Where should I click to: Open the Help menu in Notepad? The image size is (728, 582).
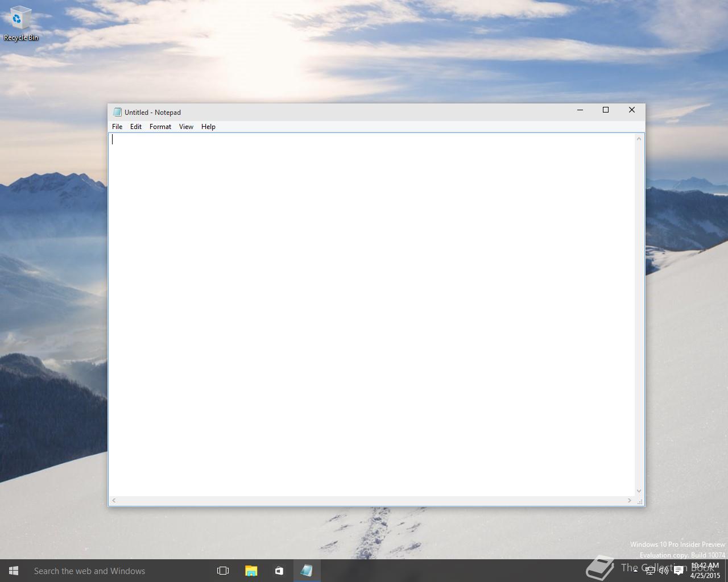click(x=208, y=127)
